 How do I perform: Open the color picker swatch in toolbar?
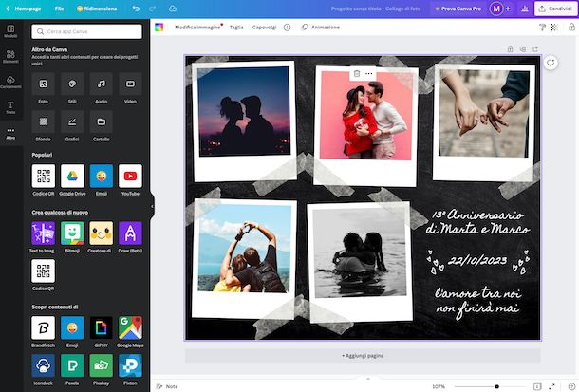click(x=159, y=28)
